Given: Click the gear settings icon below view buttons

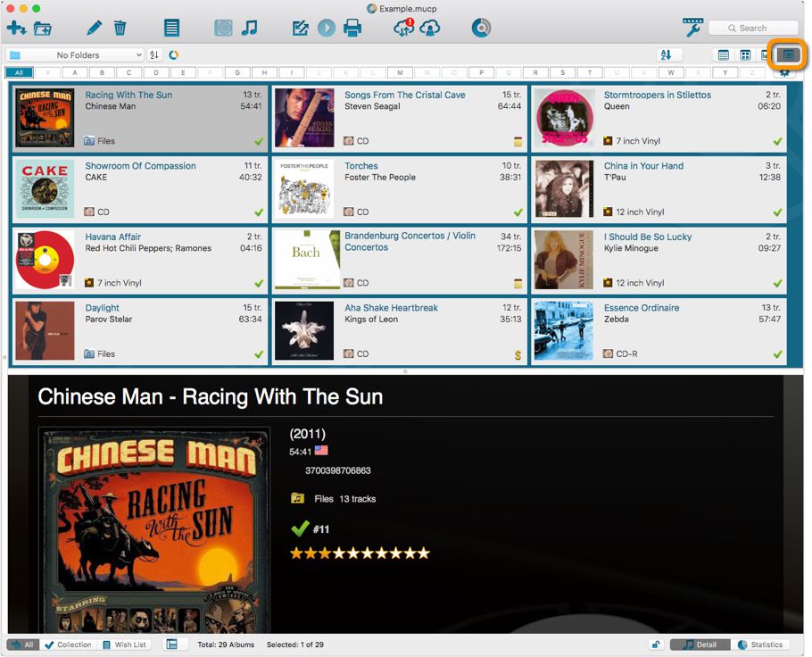Looking at the screenshot, I should coord(784,72).
